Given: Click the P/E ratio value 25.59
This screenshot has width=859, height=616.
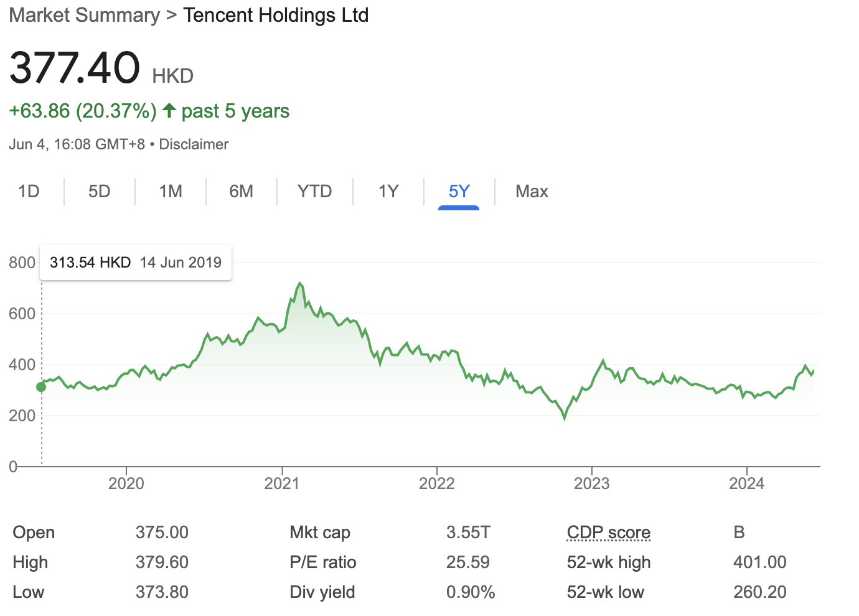Looking at the screenshot, I should point(468,562).
